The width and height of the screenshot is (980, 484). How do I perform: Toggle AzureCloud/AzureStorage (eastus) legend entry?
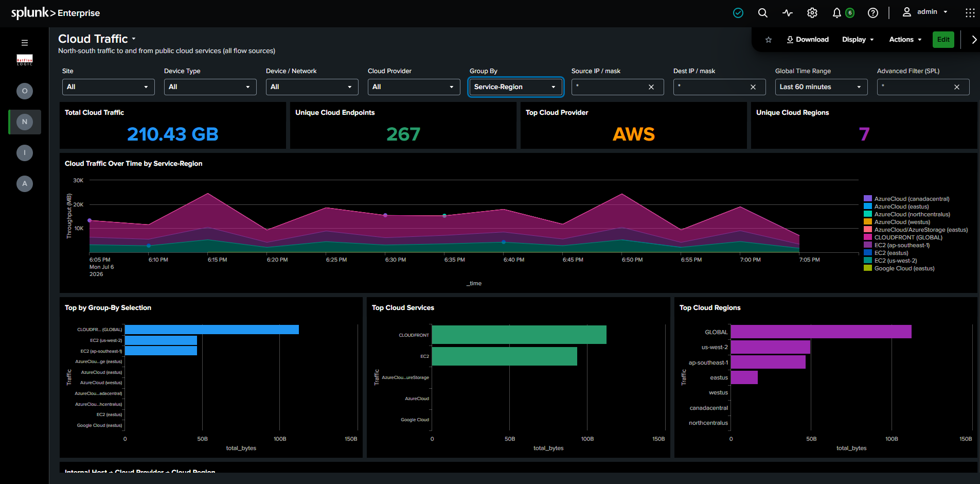click(916, 230)
